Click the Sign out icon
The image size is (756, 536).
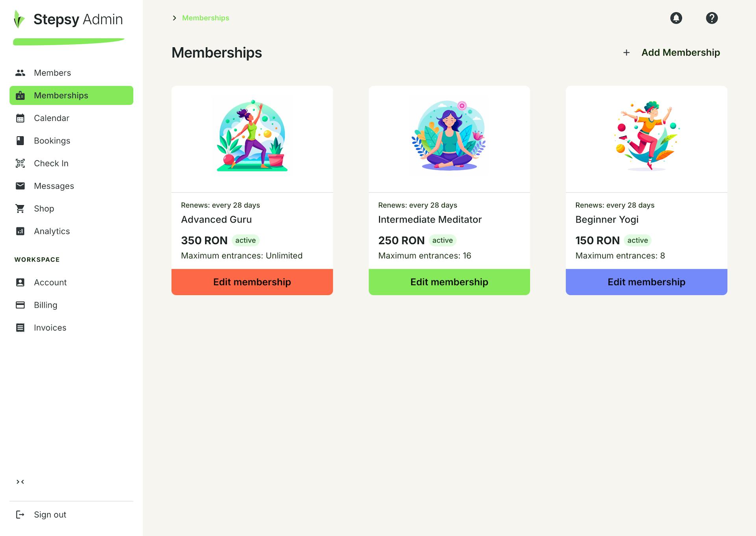[x=20, y=515]
